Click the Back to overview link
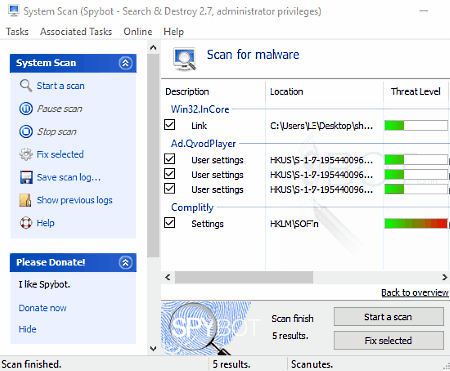 tap(415, 293)
